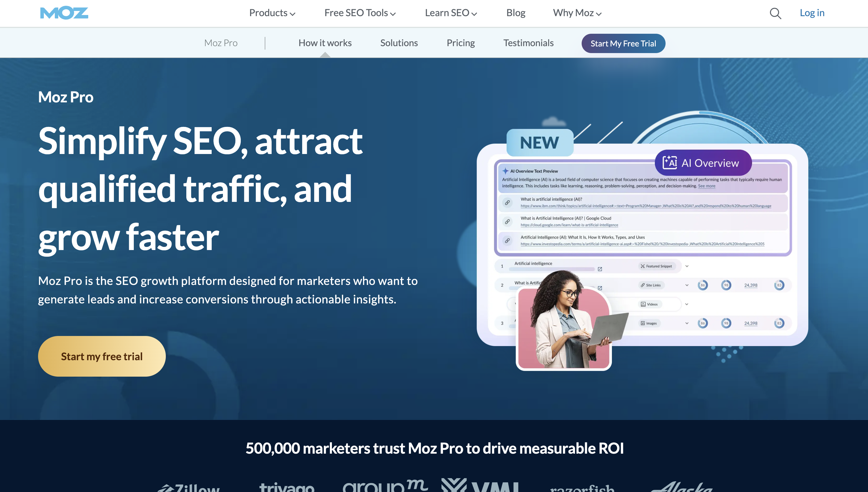Screen dimensions: 868x492
Task: Jump to How it works section
Action: point(325,43)
